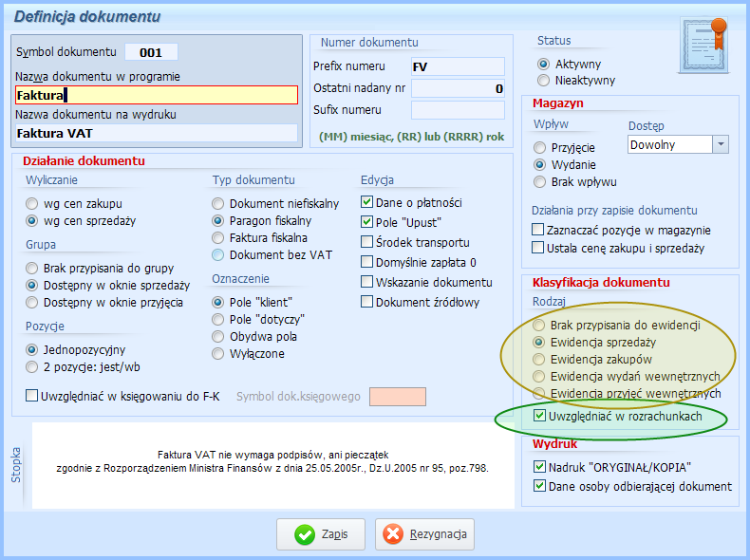
Task: Click Nazwa dokumentu na wydruku field
Action: pos(157,133)
